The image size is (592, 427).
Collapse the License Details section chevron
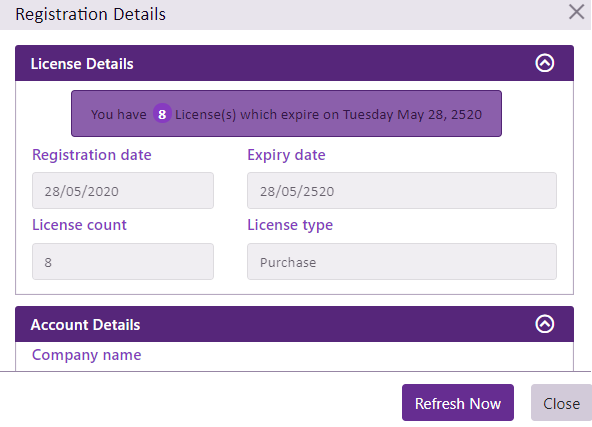click(x=544, y=63)
